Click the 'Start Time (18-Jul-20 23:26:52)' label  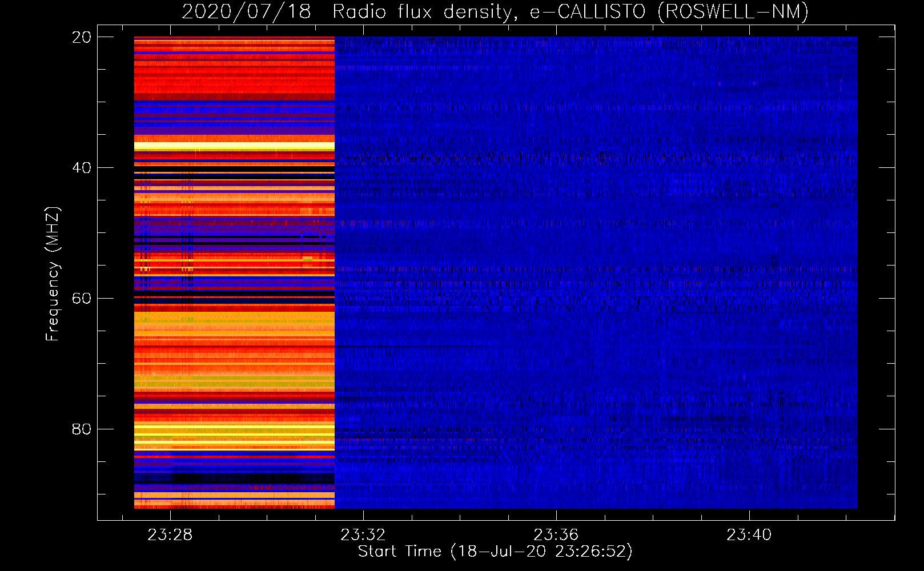(x=495, y=552)
